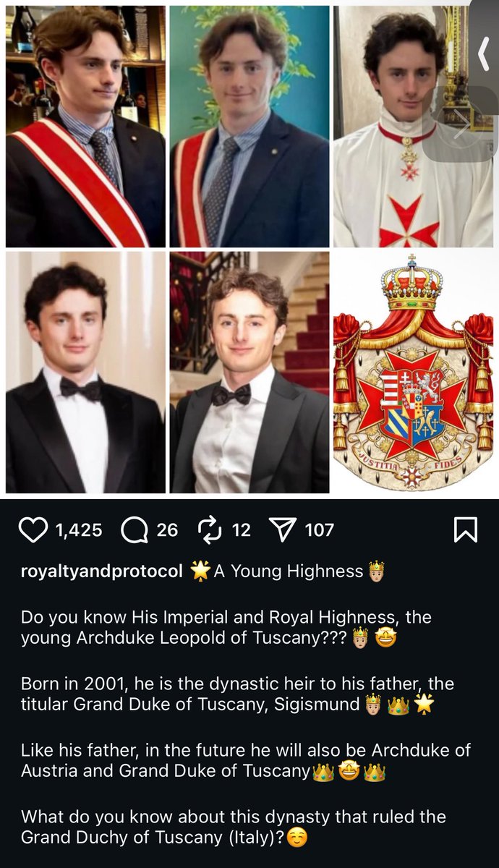Tap the 107 shares count
The height and width of the screenshot is (868, 499).
(x=320, y=530)
